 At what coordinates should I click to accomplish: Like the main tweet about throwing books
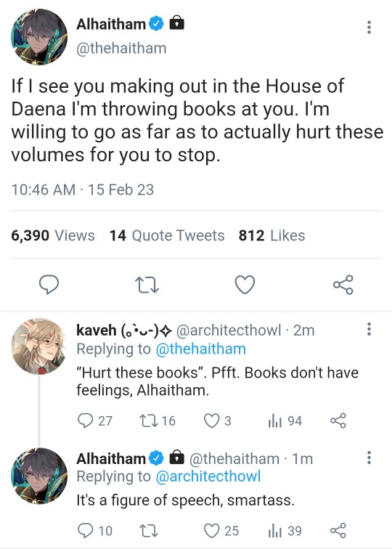245,285
